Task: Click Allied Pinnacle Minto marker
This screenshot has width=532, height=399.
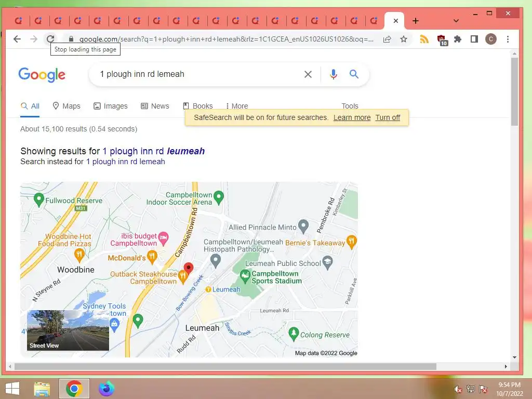Action: coord(303,226)
